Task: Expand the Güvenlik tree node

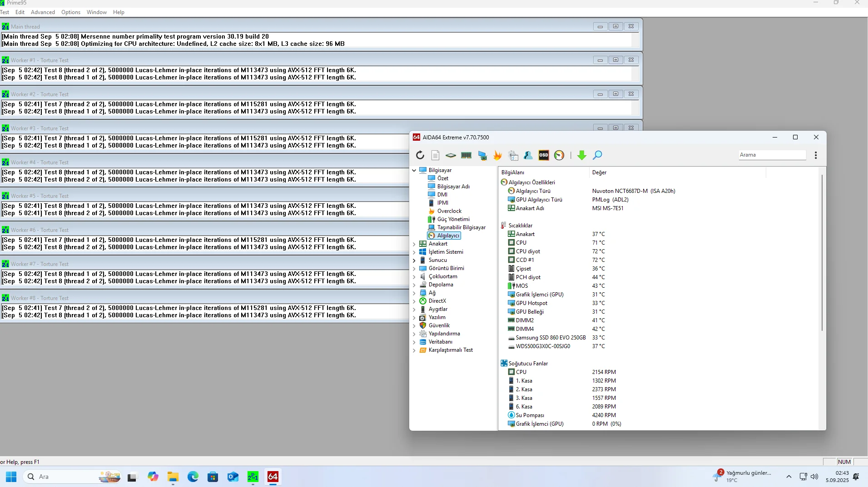Action: [x=414, y=326]
